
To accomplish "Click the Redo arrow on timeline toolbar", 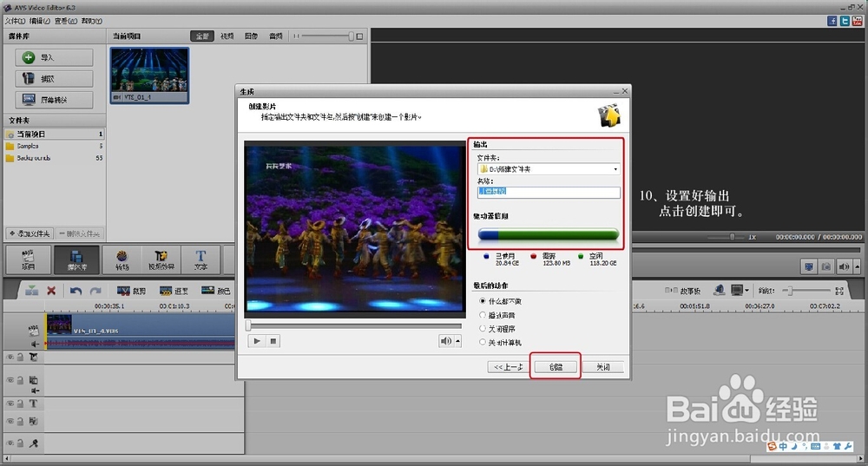I will pos(95,291).
